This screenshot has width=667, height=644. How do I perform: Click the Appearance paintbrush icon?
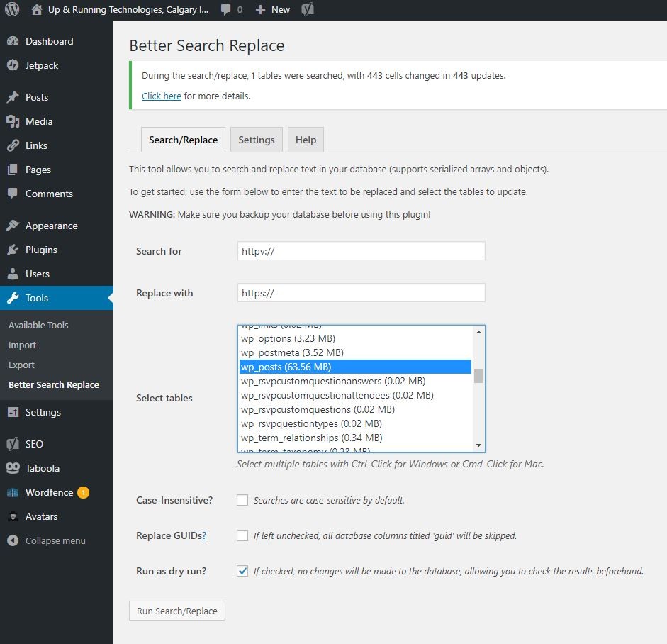pos(13,226)
